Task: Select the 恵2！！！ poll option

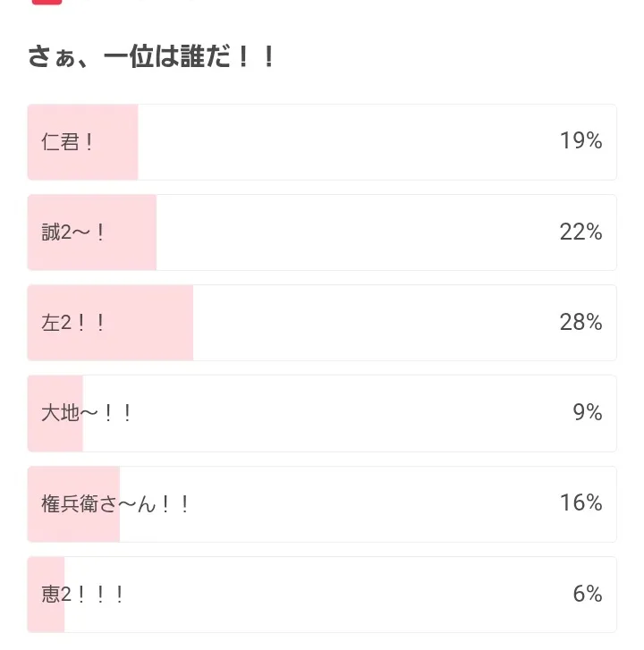Action: pyautogui.click(x=322, y=595)
